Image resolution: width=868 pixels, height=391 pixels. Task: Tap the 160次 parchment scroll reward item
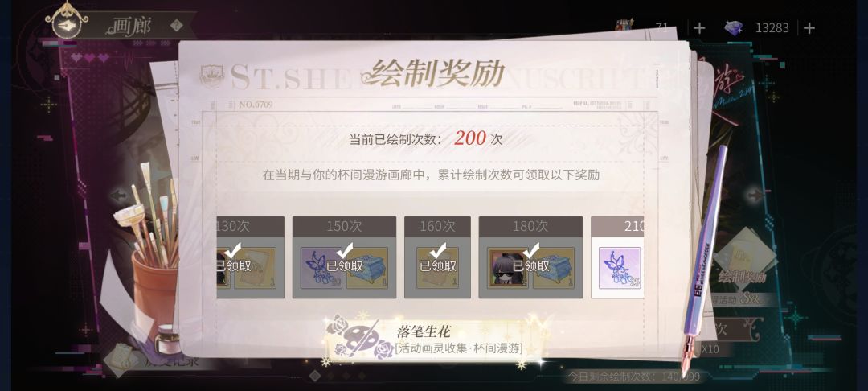pyautogui.click(x=437, y=268)
